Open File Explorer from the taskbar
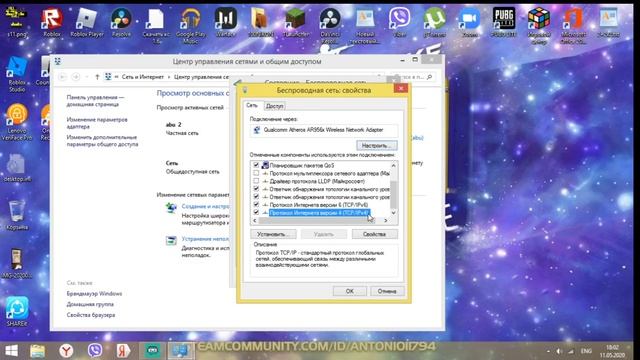640x360 pixels. pyautogui.click(x=37, y=351)
